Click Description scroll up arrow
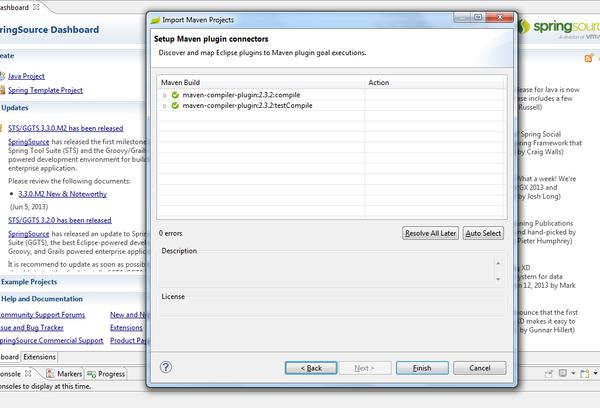The image size is (600, 408). (x=498, y=263)
